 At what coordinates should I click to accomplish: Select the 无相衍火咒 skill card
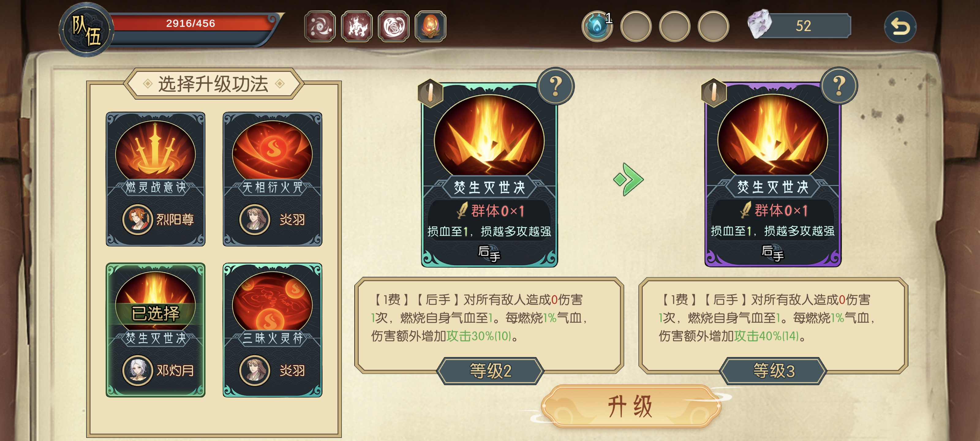(x=272, y=179)
